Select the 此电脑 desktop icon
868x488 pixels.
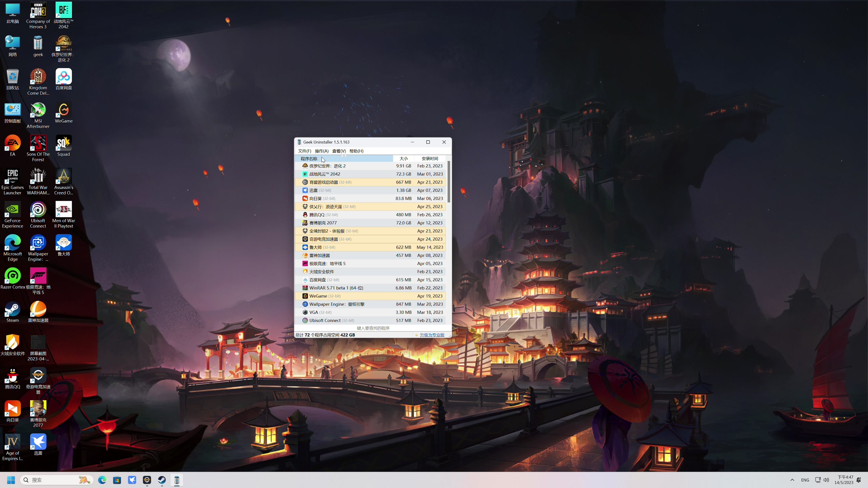click(x=13, y=13)
